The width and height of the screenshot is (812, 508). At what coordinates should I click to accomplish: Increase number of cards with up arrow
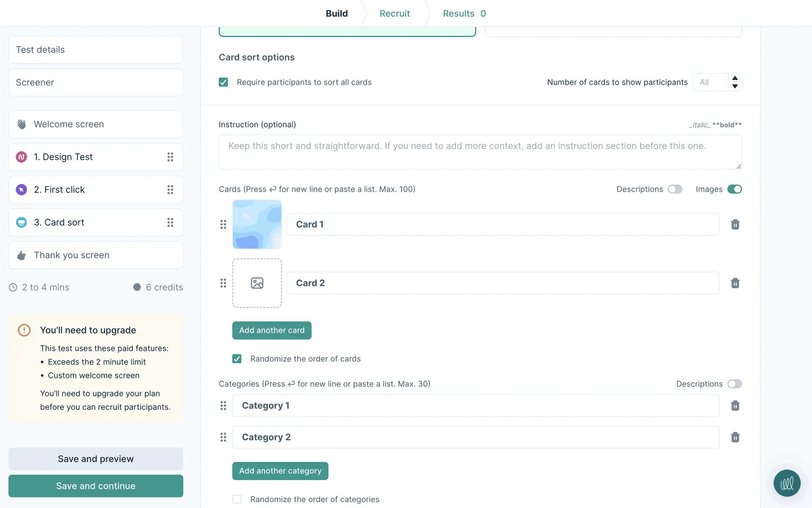click(735, 78)
